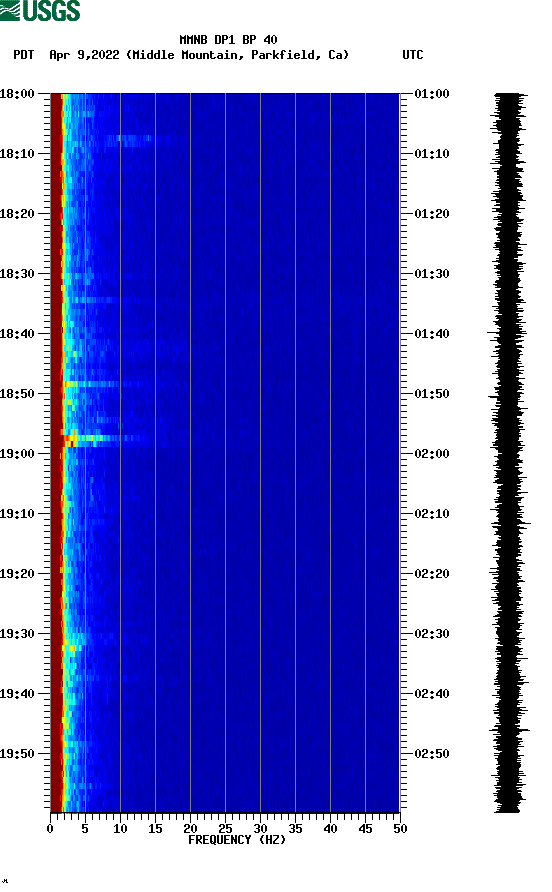Click the '45' frequency axis tick label

pos(365,829)
